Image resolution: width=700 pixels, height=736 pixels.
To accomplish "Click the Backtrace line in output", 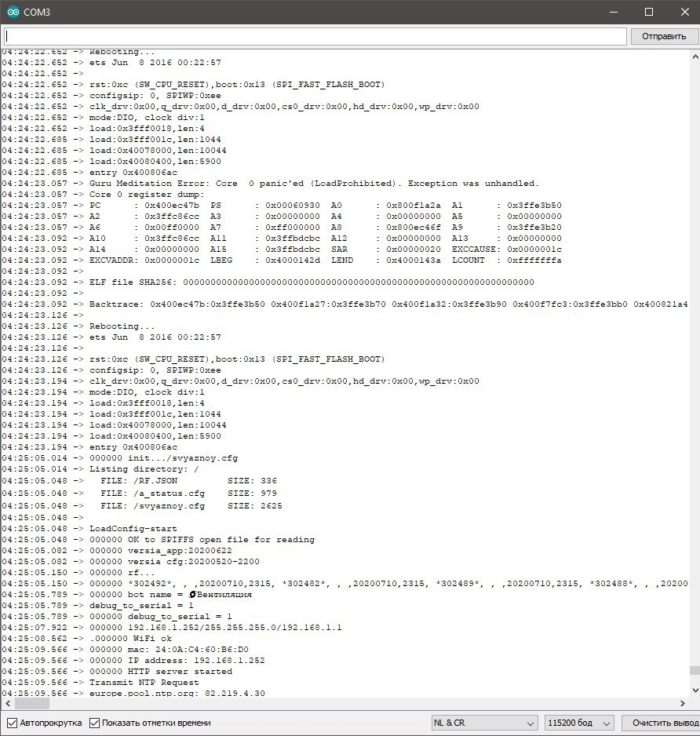I will click(x=388, y=304).
